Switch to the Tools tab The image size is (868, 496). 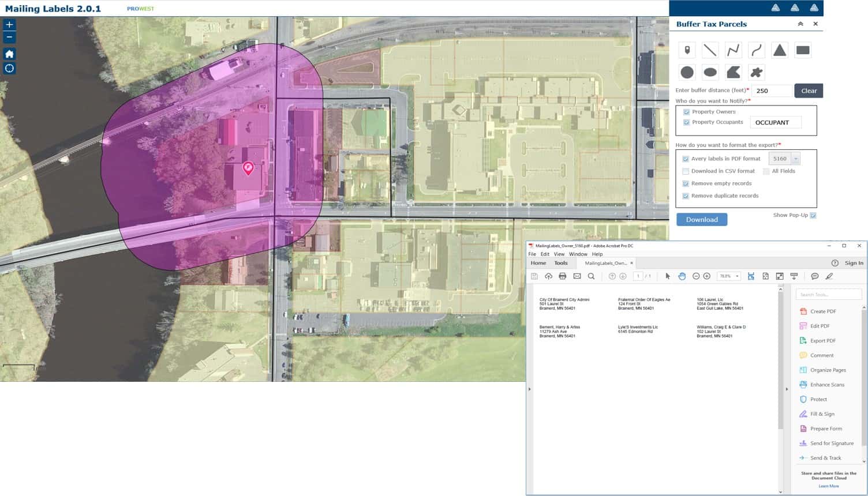pyautogui.click(x=560, y=263)
